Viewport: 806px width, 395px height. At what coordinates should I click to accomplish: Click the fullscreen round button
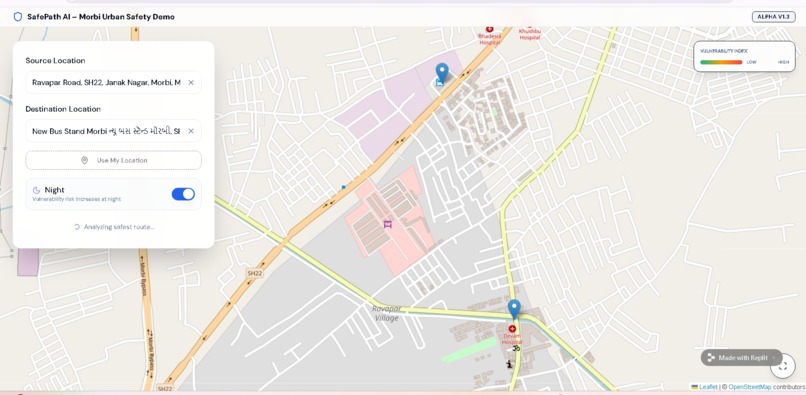coord(783,366)
